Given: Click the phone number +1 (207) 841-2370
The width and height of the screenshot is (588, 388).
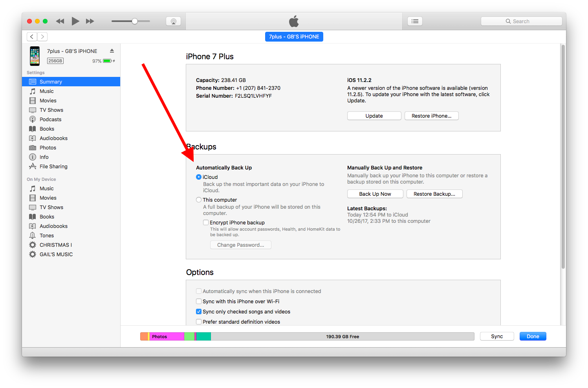Looking at the screenshot, I should [x=258, y=88].
